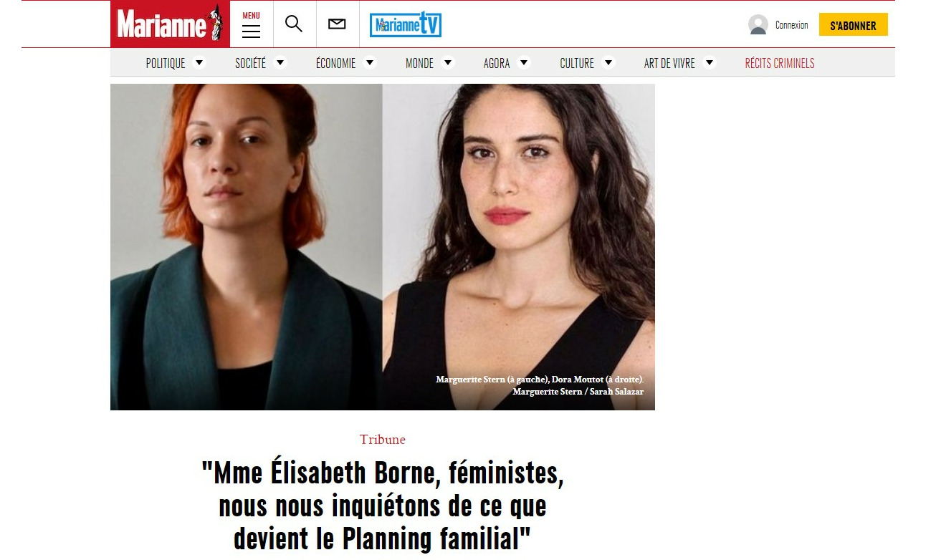Open the Marianne TV logo

(x=406, y=24)
